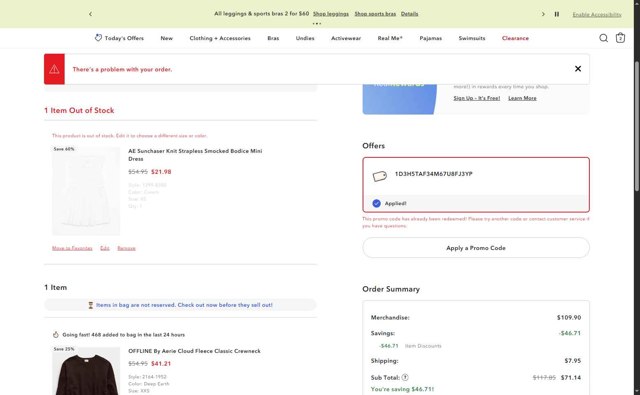Screen dimensions: 640x395
Task: Open promo Details link
Action: tap(409, 14)
